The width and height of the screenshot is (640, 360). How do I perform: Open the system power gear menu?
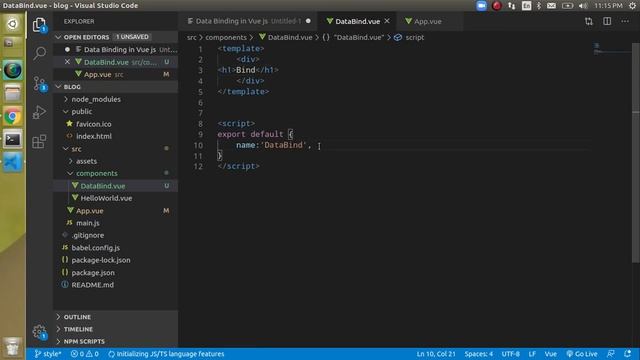[632, 6]
